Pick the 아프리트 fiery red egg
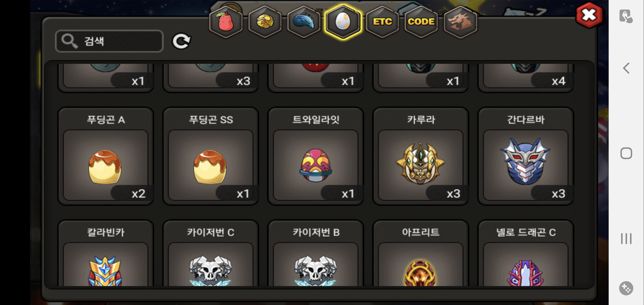Image resolution: width=644 pixels, height=305 pixels. point(421,253)
